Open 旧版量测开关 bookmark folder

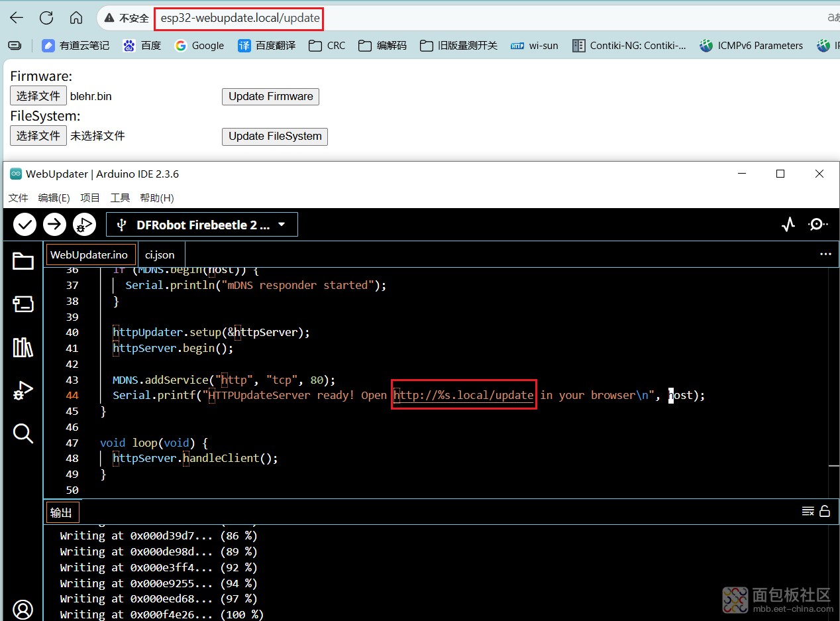458,46
